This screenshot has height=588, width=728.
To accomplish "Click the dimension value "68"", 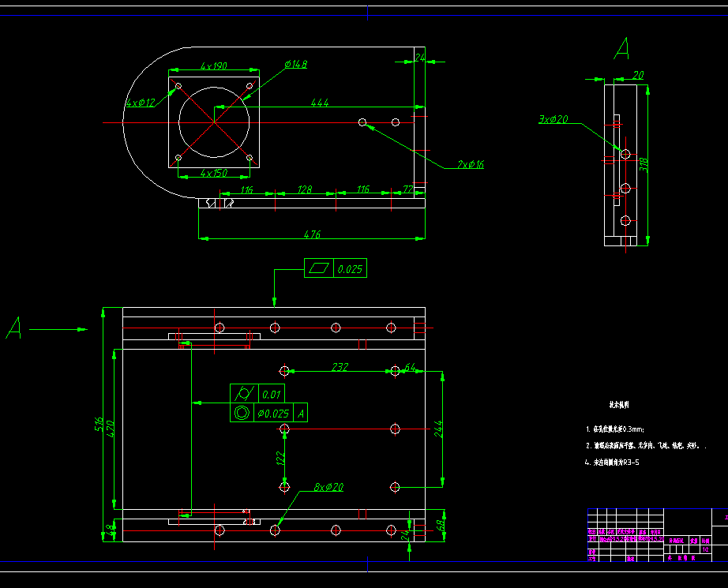I will click(x=441, y=525).
